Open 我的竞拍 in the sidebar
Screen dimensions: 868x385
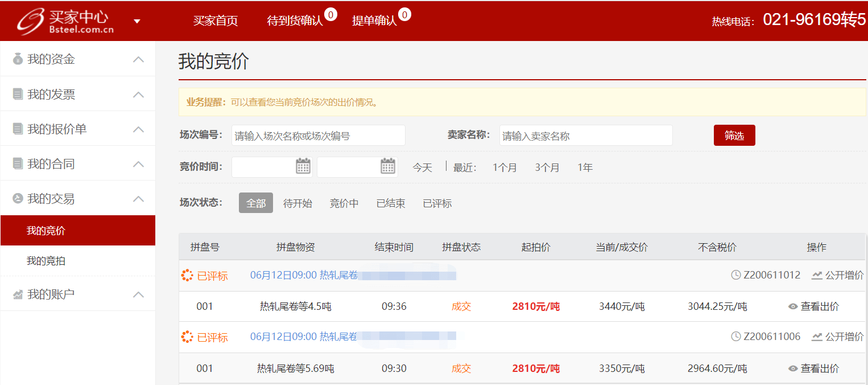[46, 261]
